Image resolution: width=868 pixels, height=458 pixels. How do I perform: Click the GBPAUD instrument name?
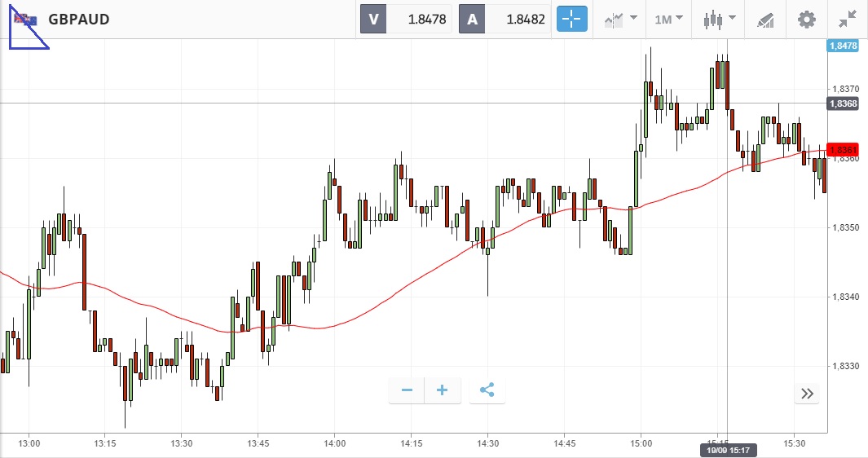79,19
